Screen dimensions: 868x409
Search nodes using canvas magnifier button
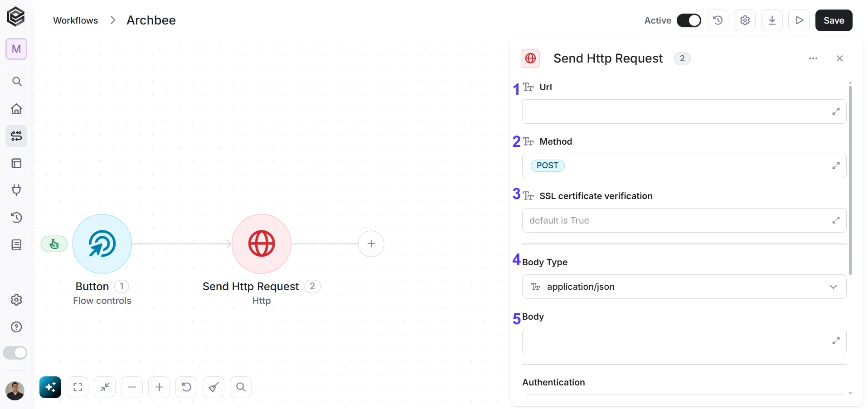click(x=241, y=387)
